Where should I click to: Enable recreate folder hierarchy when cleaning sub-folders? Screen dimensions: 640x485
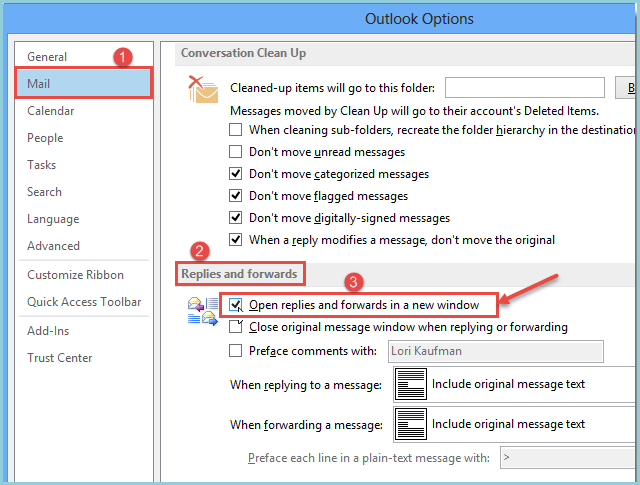(236, 130)
